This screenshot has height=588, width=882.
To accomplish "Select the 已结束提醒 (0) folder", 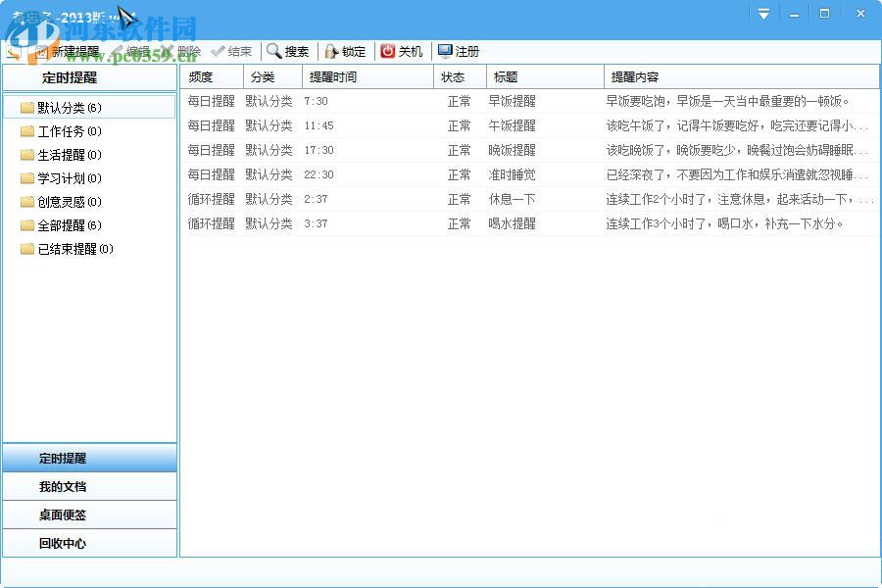I will click(x=67, y=249).
